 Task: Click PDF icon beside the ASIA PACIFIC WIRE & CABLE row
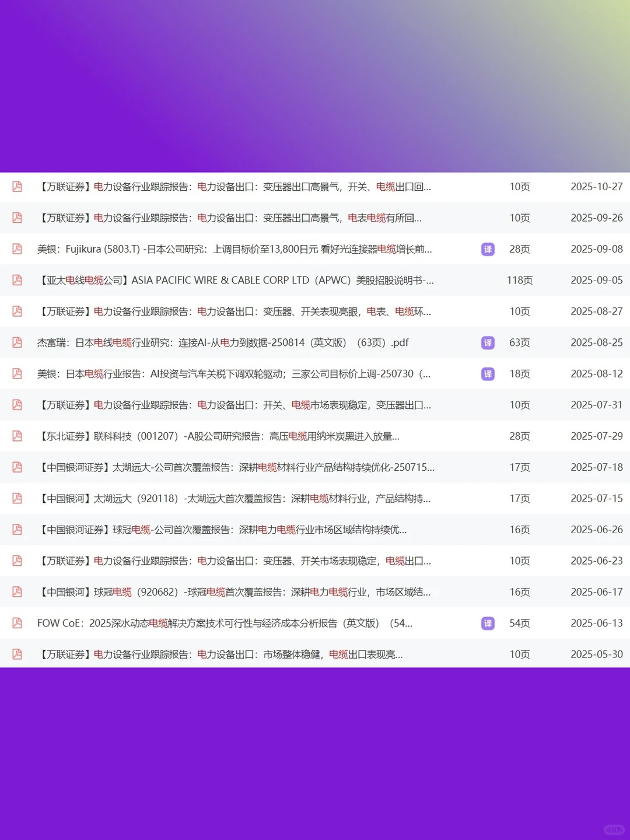17,280
